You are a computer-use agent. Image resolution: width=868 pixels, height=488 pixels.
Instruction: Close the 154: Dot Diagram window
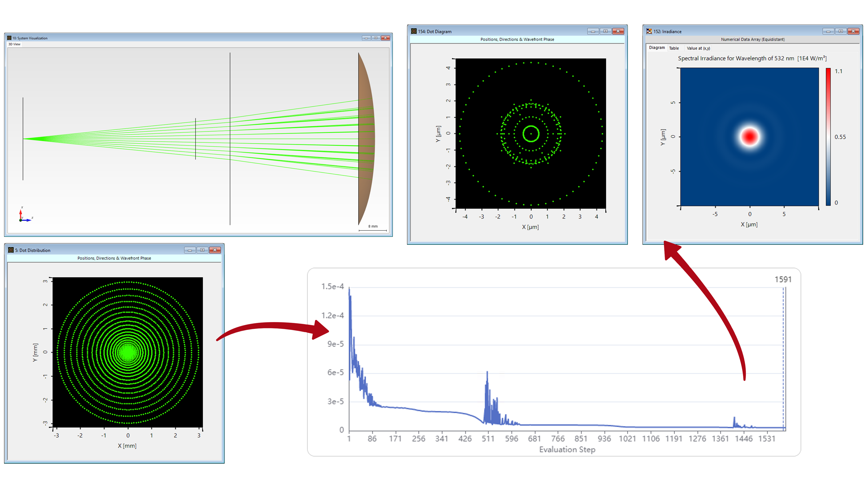618,31
